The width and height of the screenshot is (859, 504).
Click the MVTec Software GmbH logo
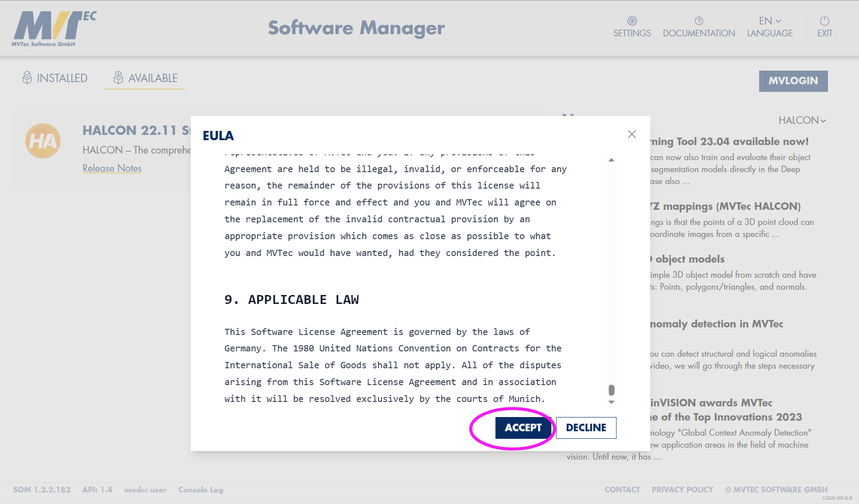click(54, 29)
